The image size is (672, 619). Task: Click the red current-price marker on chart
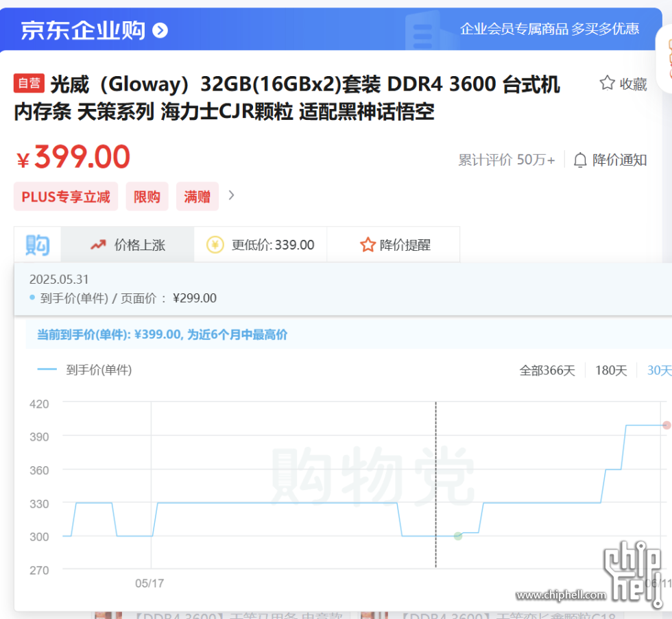point(667,426)
